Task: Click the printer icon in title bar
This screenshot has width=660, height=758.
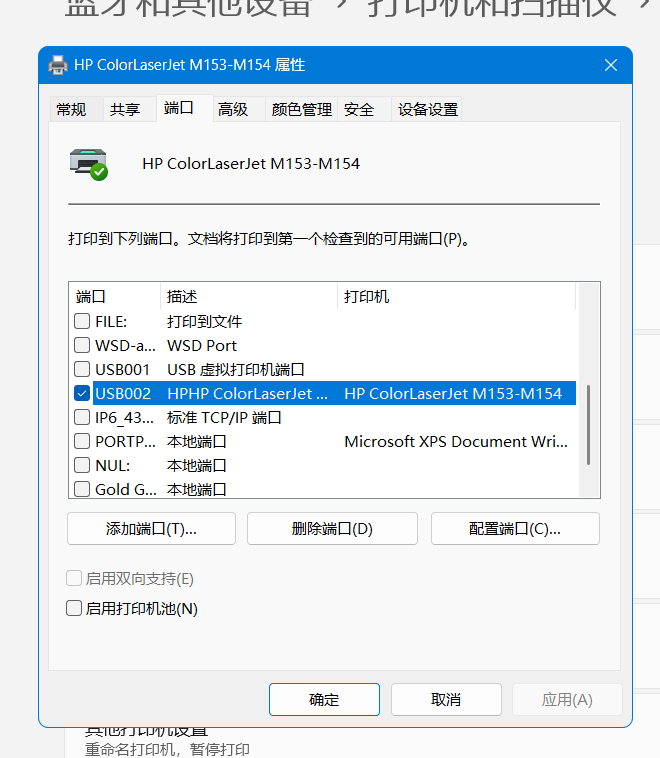Action: [x=59, y=65]
